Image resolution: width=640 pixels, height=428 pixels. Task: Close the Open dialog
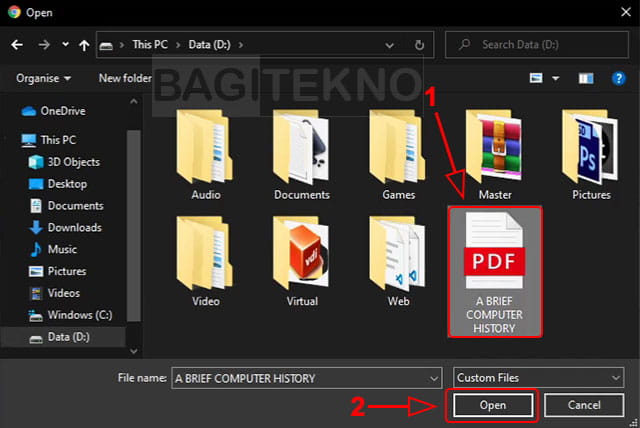[x=626, y=12]
